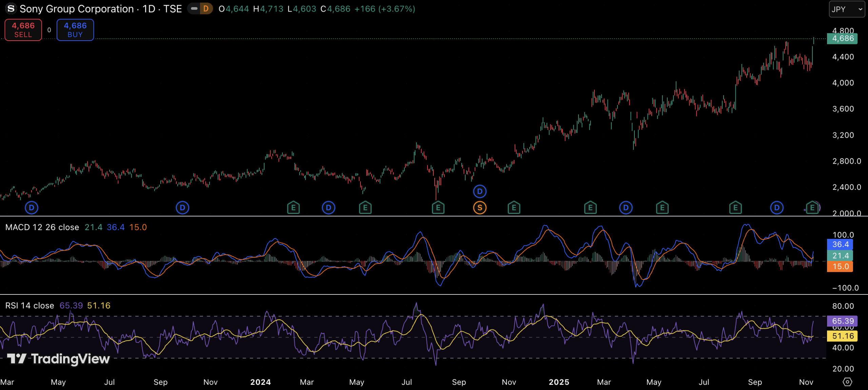
Task: Click the blue 36.4 MACD value label
Action: pyautogui.click(x=840, y=244)
